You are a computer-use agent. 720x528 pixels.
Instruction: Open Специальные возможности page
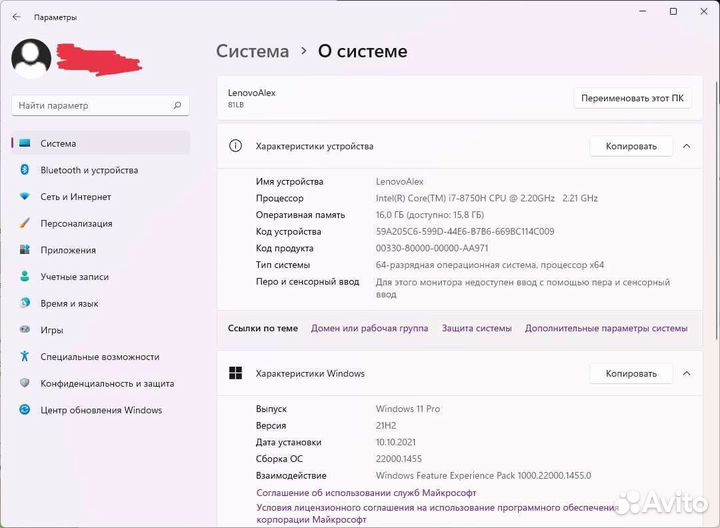[101, 356]
